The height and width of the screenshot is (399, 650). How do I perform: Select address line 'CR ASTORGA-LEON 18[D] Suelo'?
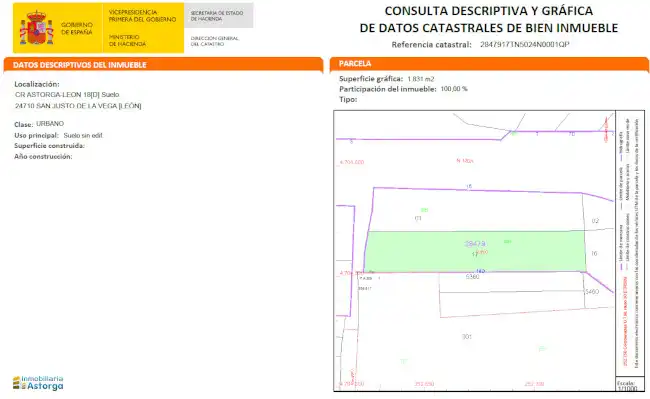(67, 94)
